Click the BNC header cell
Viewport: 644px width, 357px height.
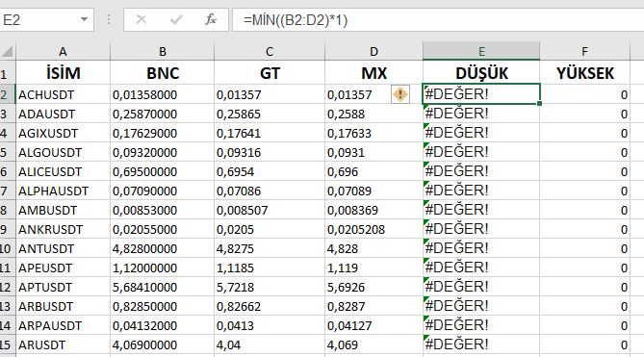[x=163, y=73]
